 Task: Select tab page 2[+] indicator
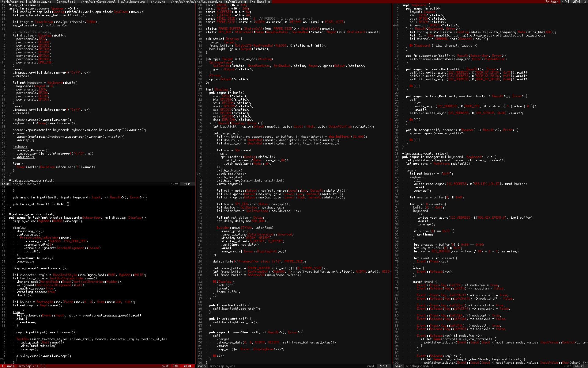point(576,2)
